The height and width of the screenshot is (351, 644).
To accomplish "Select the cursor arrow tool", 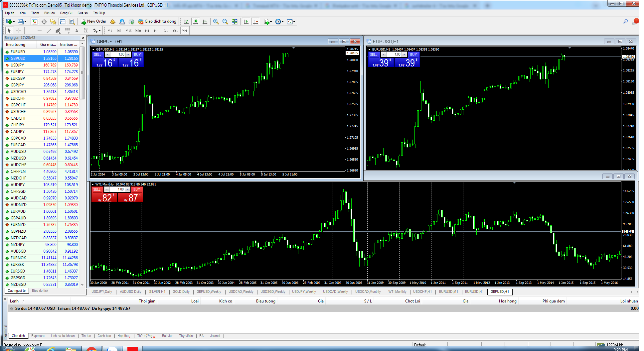I will [x=9, y=31].
